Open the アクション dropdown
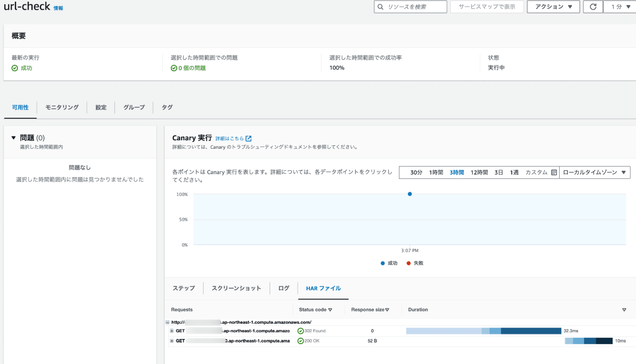 pos(553,7)
